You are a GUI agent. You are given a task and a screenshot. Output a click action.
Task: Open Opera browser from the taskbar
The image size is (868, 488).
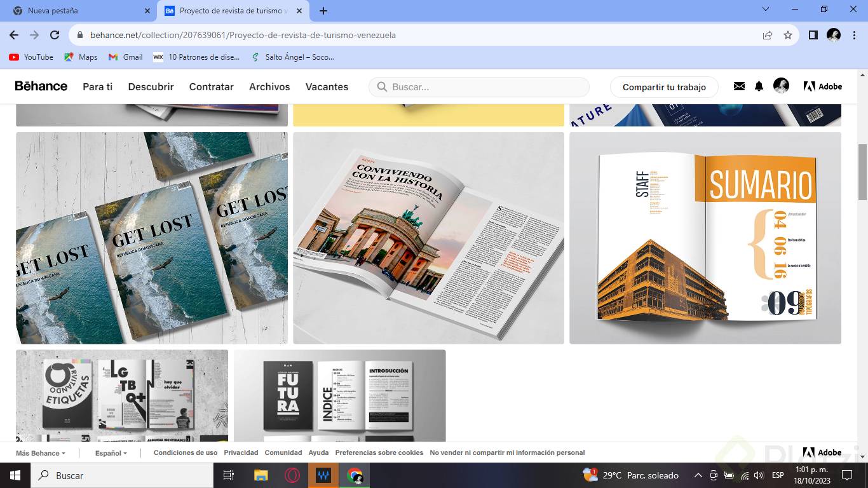(x=292, y=475)
